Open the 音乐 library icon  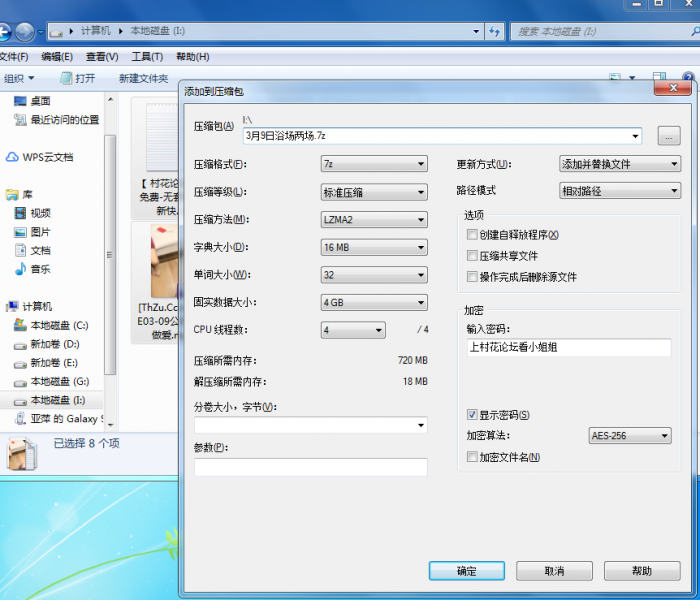[x=21, y=269]
